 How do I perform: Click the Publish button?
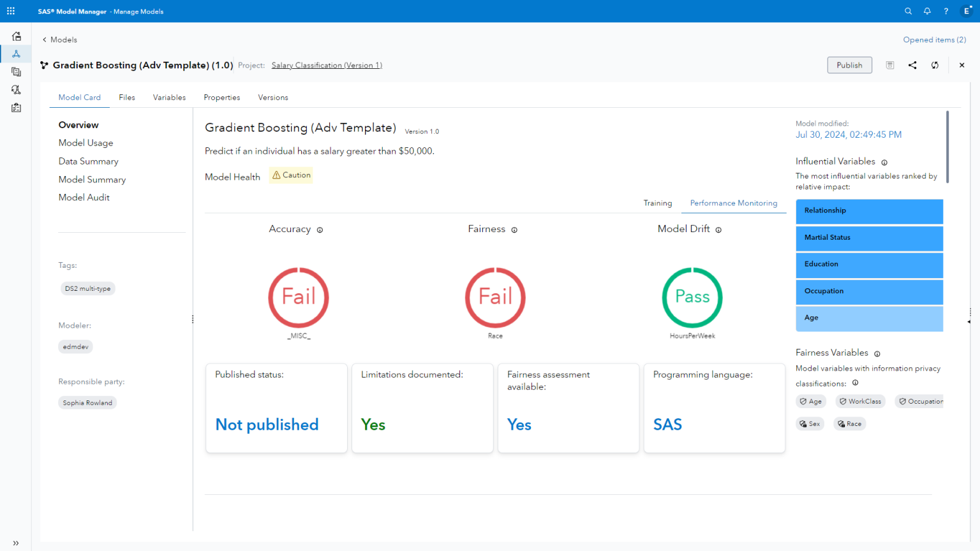click(849, 64)
